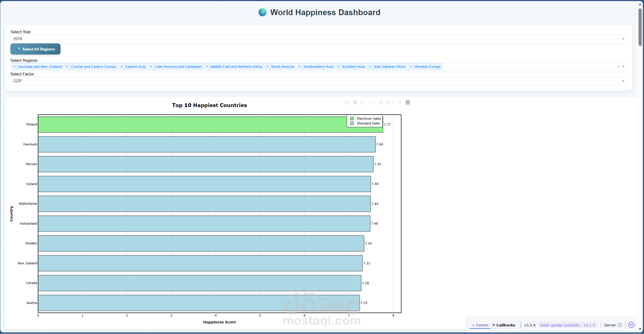Remove the North America region tag
Image resolution: width=644 pixels, height=334 pixels.
(268, 67)
